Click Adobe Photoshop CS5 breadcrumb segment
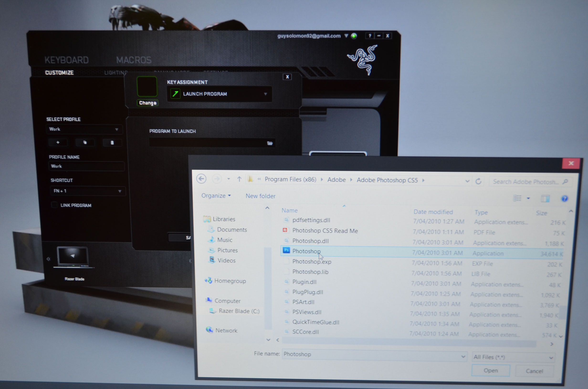Image resolution: width=588 pixels, height=389 pixels. 387,180
